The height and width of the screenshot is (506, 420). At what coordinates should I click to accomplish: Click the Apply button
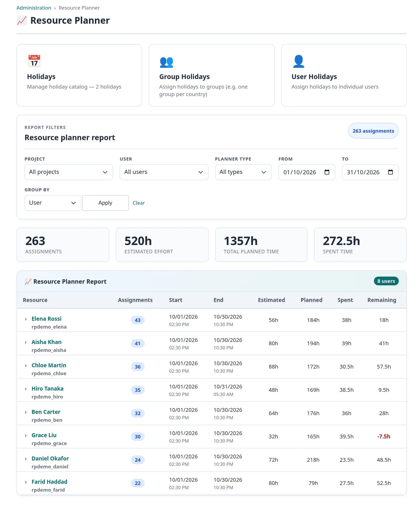click(105, 203)
